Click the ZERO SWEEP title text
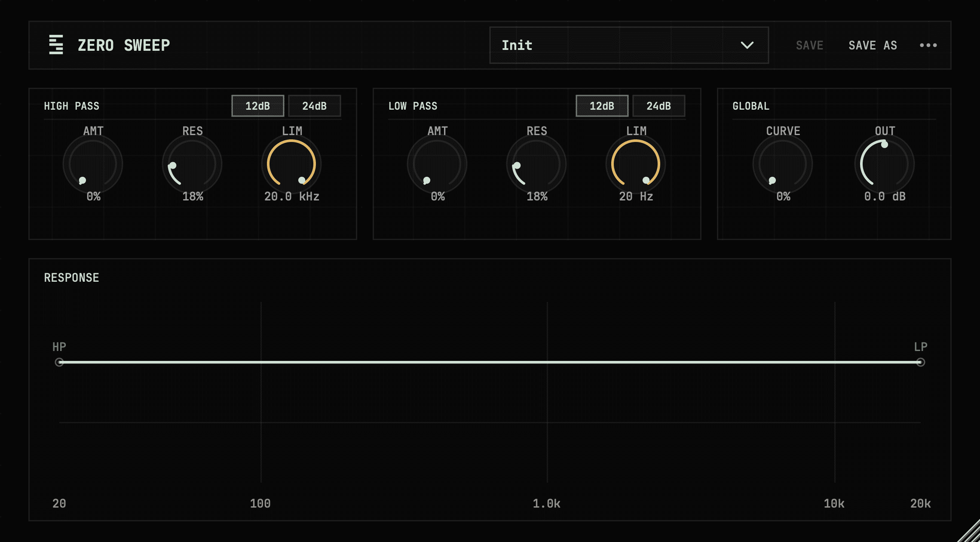980x542 pixels. tap(124, 45)
